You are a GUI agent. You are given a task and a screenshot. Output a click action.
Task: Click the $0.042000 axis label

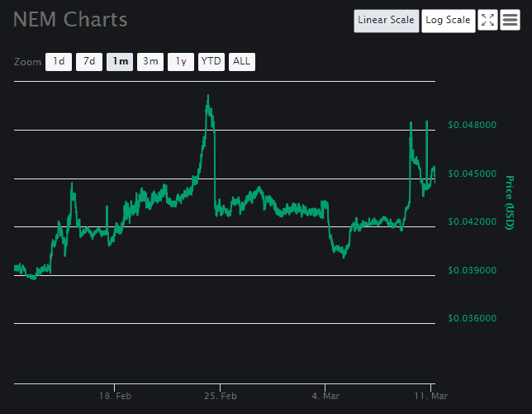[472, 221]
